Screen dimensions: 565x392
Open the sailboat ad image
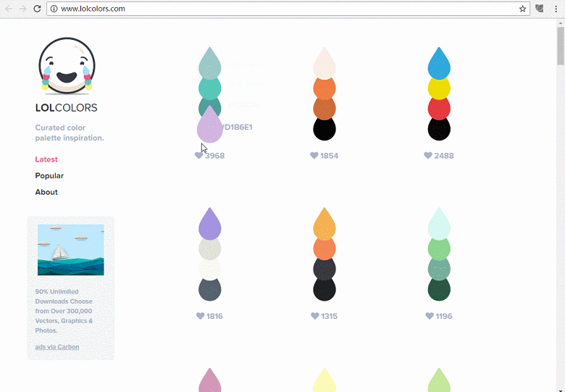tap(71, 250)
